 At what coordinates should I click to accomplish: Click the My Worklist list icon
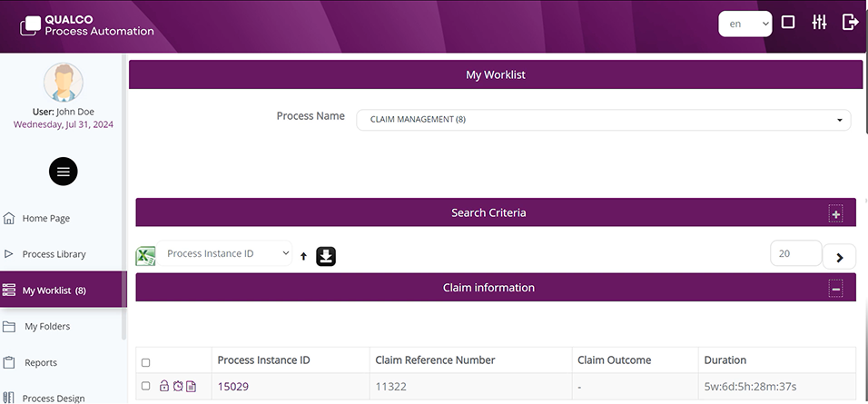click(x=9, y=290)
